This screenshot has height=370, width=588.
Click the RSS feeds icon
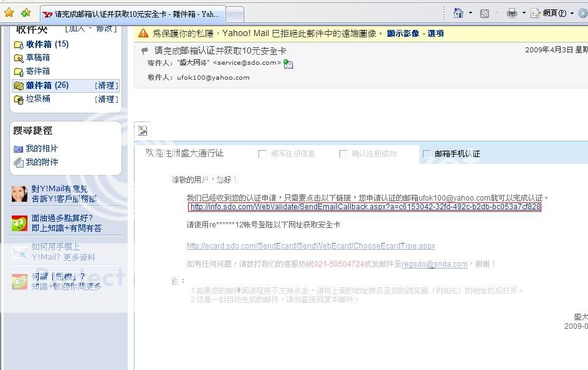pyautogui.click(x=484, y=13)
